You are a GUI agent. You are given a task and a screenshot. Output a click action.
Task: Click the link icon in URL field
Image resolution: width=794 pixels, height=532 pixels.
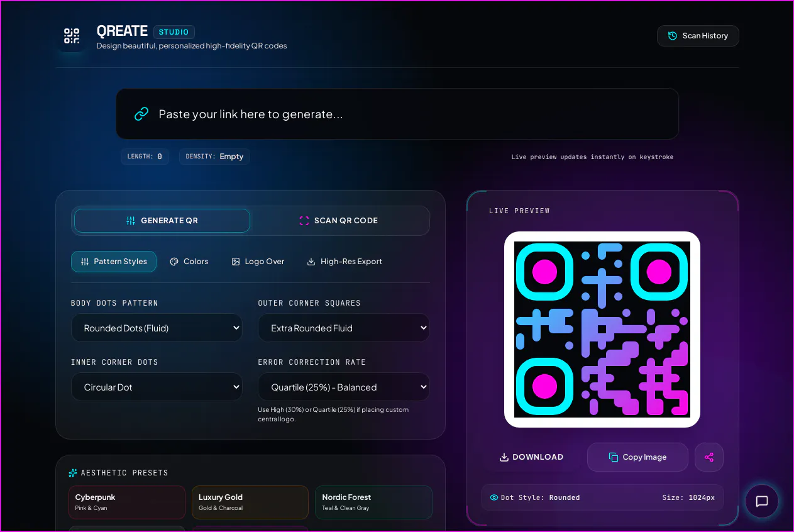141,114
